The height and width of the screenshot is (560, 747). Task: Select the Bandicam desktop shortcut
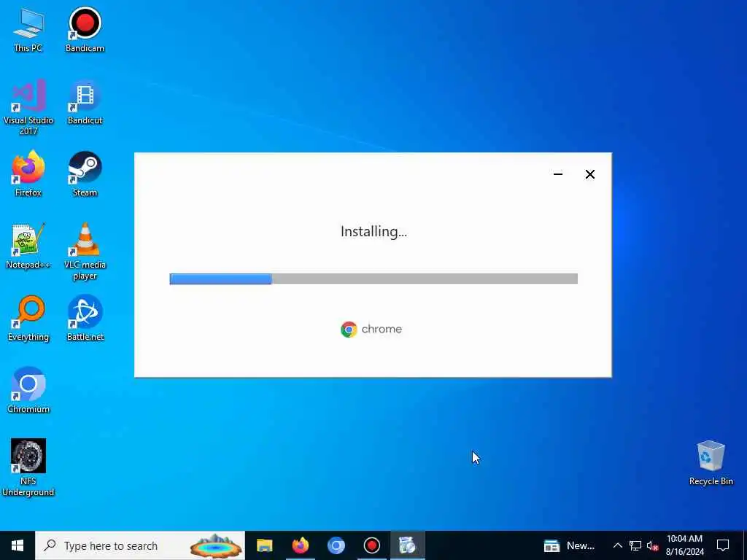click(85, 29)
